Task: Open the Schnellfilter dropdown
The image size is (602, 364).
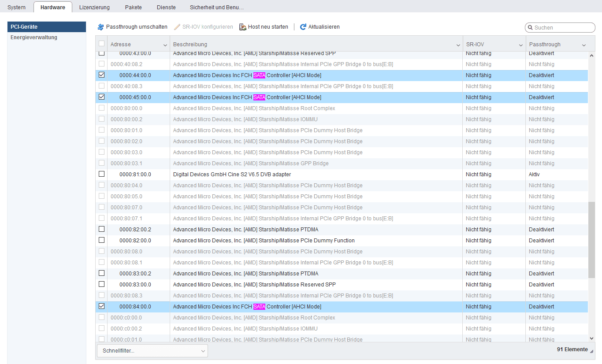Action: point(152,351)
